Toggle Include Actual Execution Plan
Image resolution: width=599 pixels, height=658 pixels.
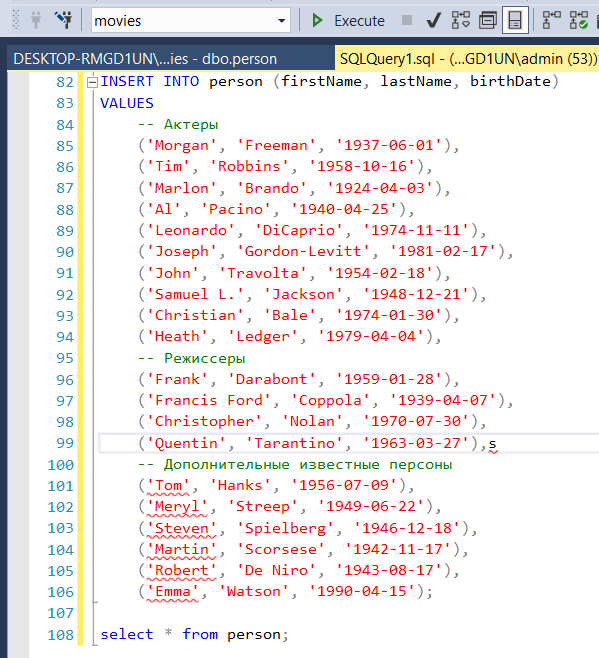551,20
